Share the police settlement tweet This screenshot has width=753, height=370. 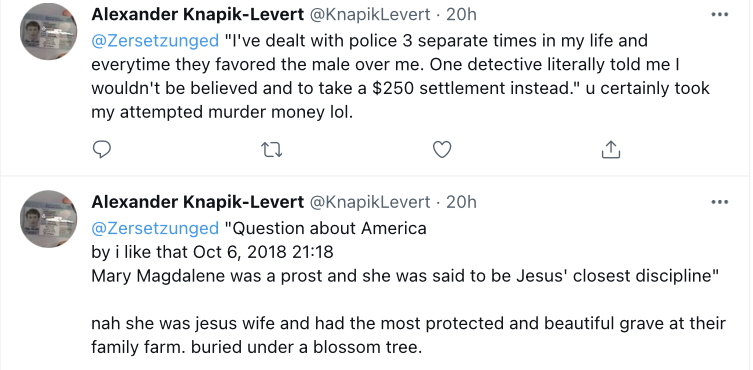point(611,150)
